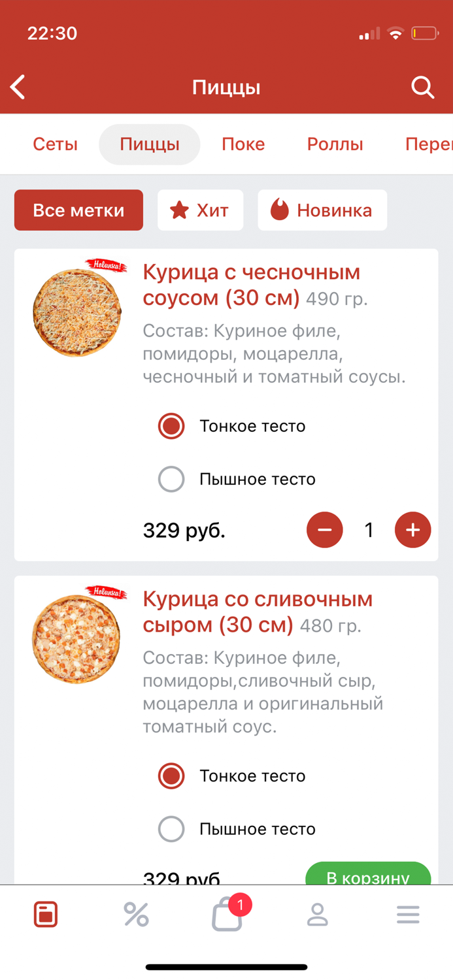Select the Все метки filter
This screenshot has width=453, height=980.
(78, 210)
